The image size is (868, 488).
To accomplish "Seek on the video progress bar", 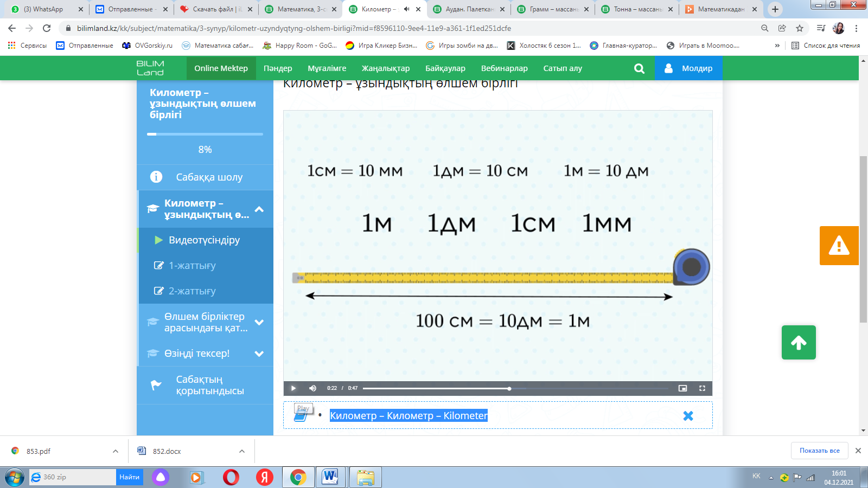I will pos(515,388).
